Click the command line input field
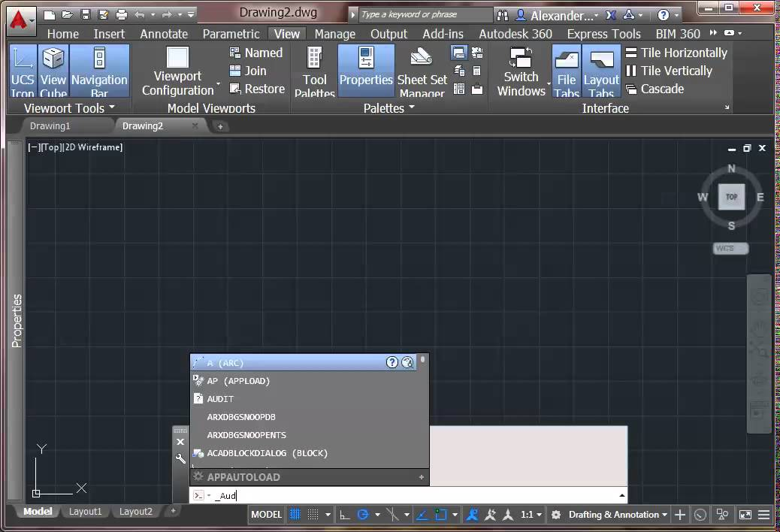The height and width of the screenshot is (532, 780). [x=408, y=496]
